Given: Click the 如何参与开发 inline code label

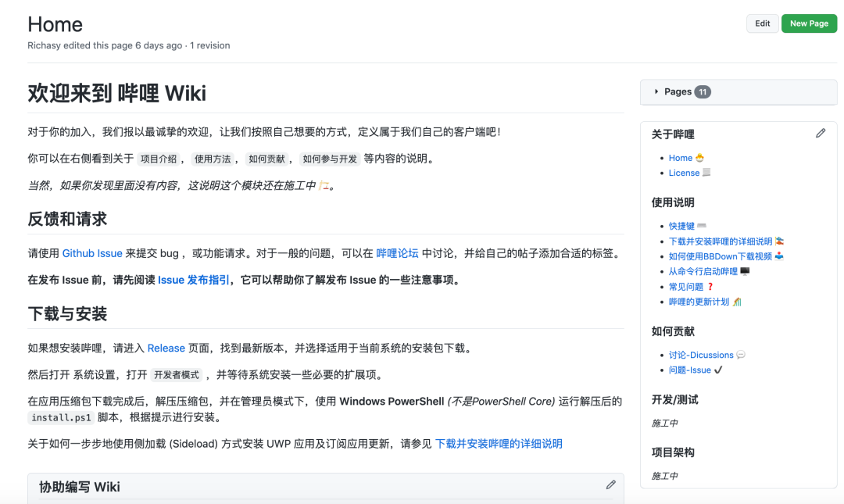Looking at the screenshot, I should point(330,159).
